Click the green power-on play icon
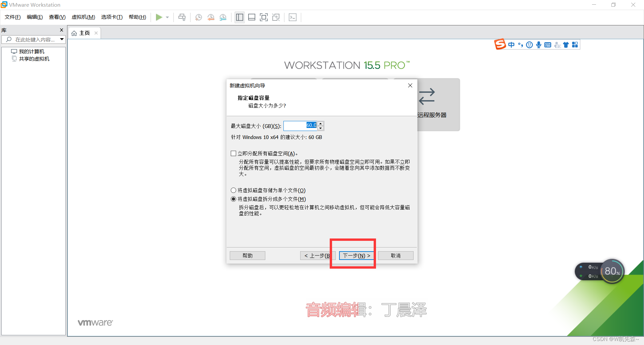 (159, 17)
